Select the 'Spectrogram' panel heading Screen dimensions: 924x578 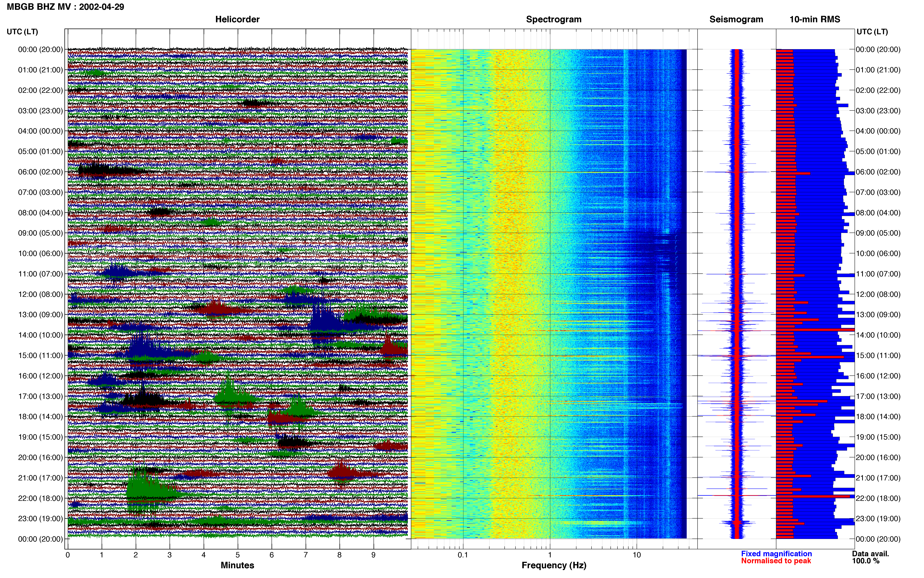554,20
